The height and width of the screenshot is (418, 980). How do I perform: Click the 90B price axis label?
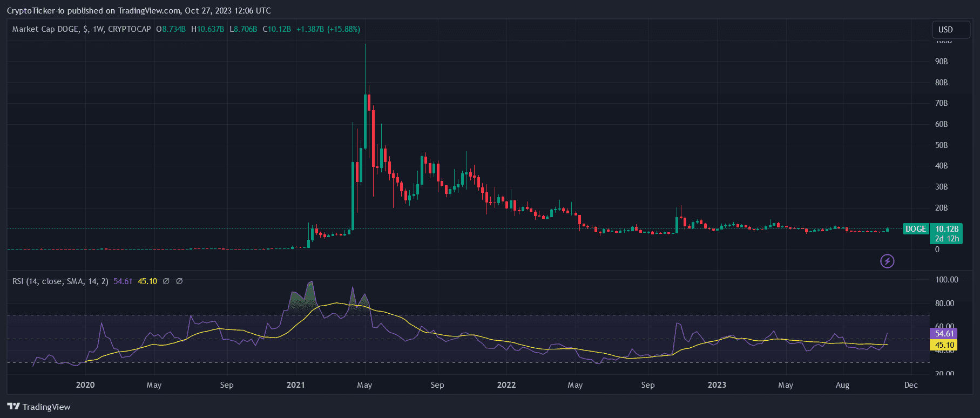tap(942, 62)
